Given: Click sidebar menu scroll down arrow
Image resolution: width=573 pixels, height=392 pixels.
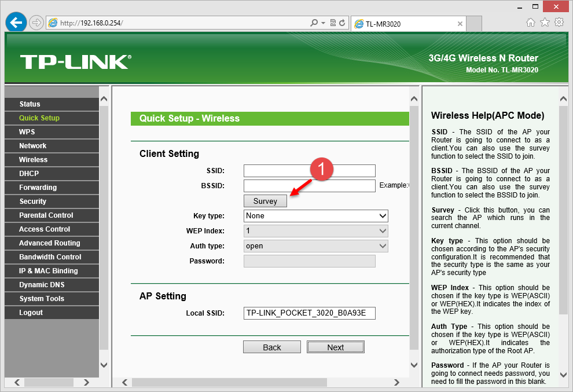Looking at the screenshot, I should [104, 365].
